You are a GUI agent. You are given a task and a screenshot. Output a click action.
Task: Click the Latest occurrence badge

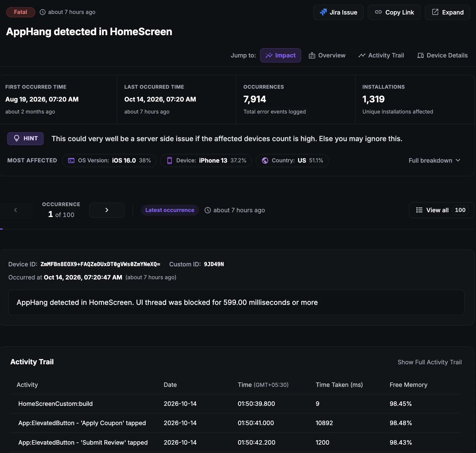pyautogui.click(x=170, y=210)
